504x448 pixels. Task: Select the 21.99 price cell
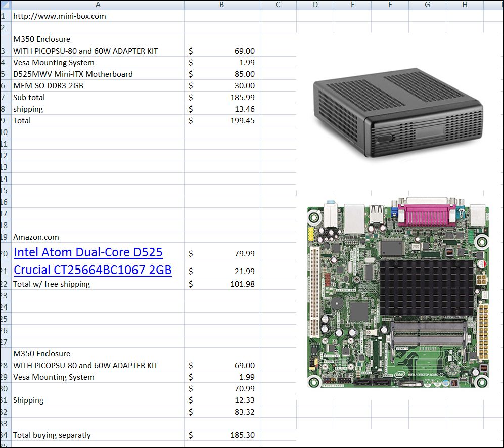tap(221, 269)
